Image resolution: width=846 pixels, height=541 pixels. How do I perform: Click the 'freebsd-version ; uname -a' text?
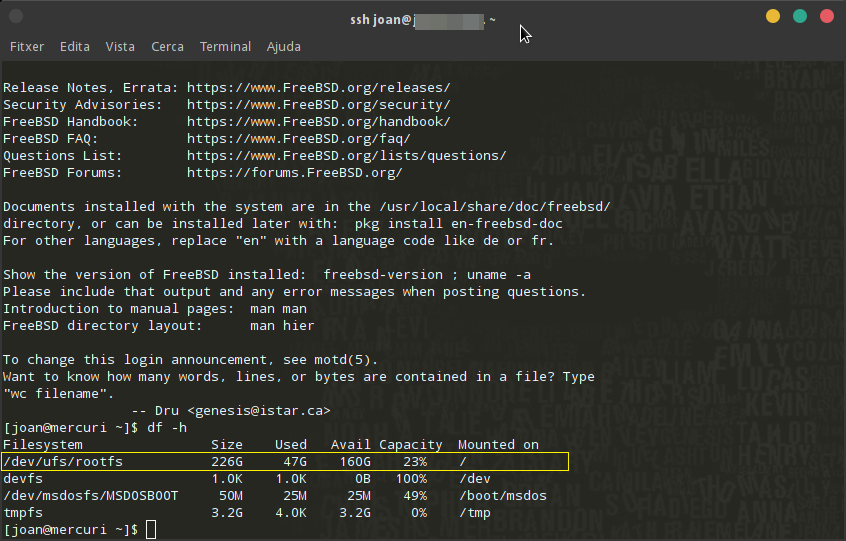click(x=427, y=275)
